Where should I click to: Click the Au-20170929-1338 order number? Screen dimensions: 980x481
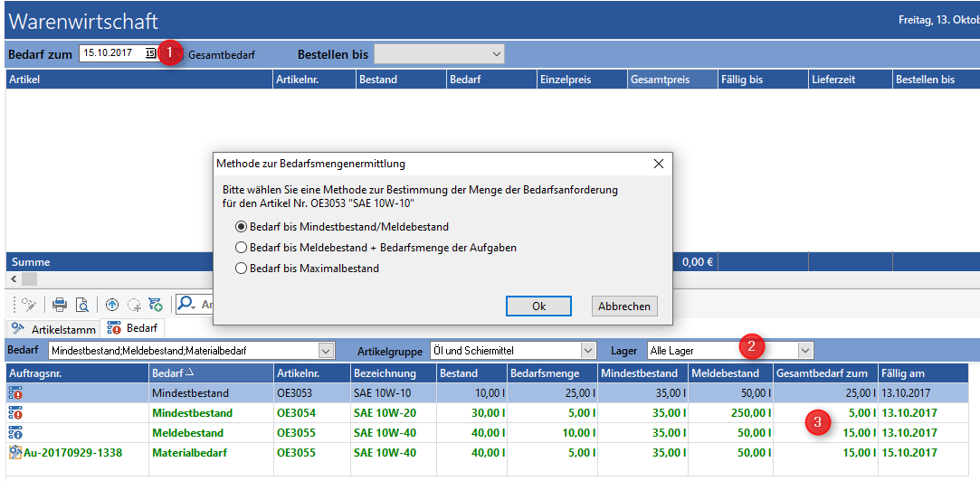[71, 452]
